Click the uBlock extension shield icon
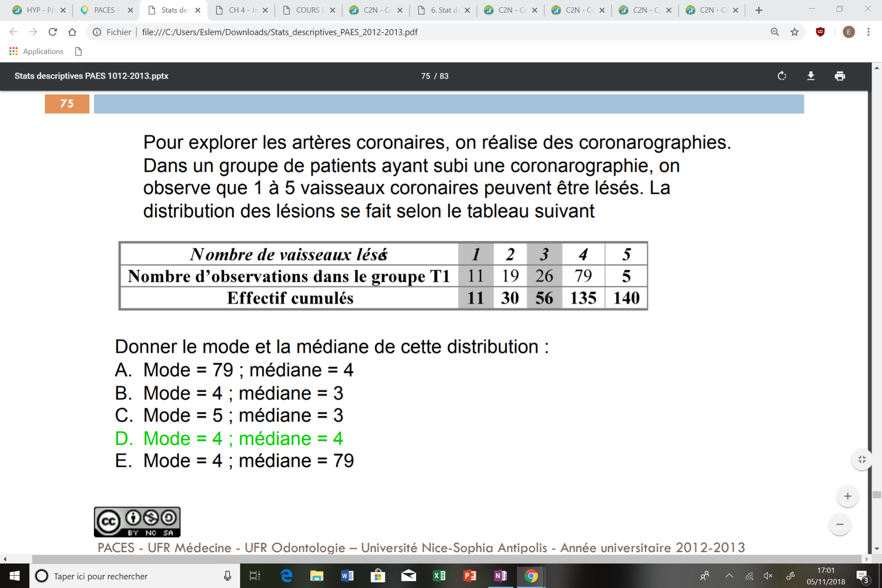882x588 pixels. (x=820, y=32)
